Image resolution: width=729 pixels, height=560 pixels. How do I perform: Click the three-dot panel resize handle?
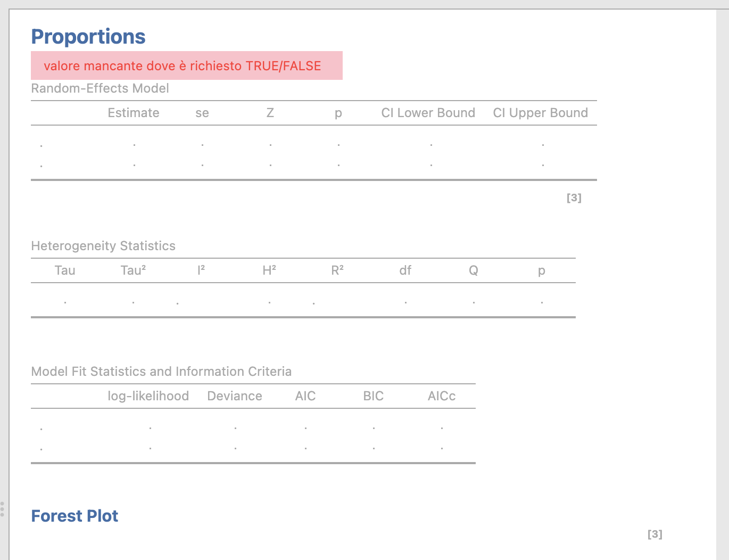(x=2, y=509)
